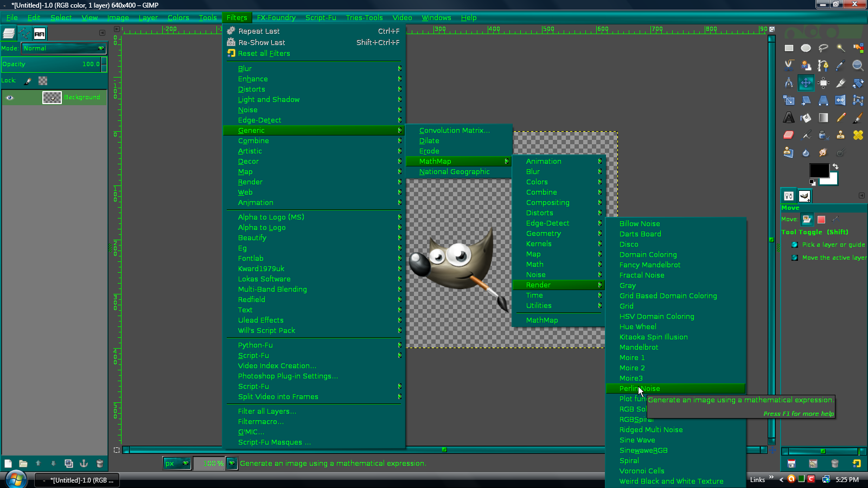Toggle the lock pixels brush icon
This screenshot has width=868, height=488.
[x=28, y=81]
